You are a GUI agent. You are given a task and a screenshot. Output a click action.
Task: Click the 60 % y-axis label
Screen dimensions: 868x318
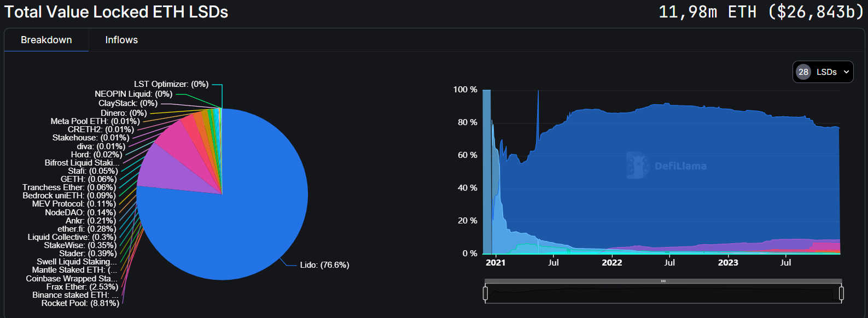point(468,155)
